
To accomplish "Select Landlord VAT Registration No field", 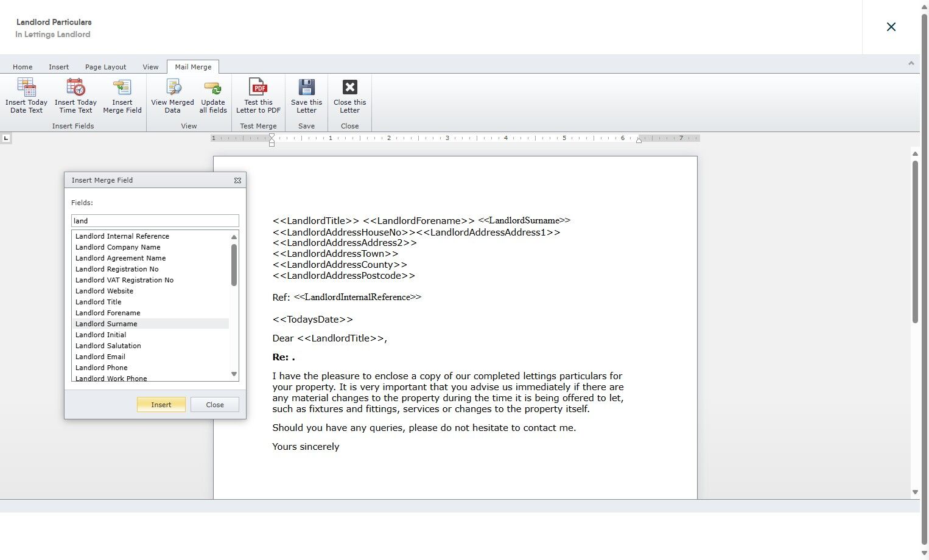I will point(150,280).
